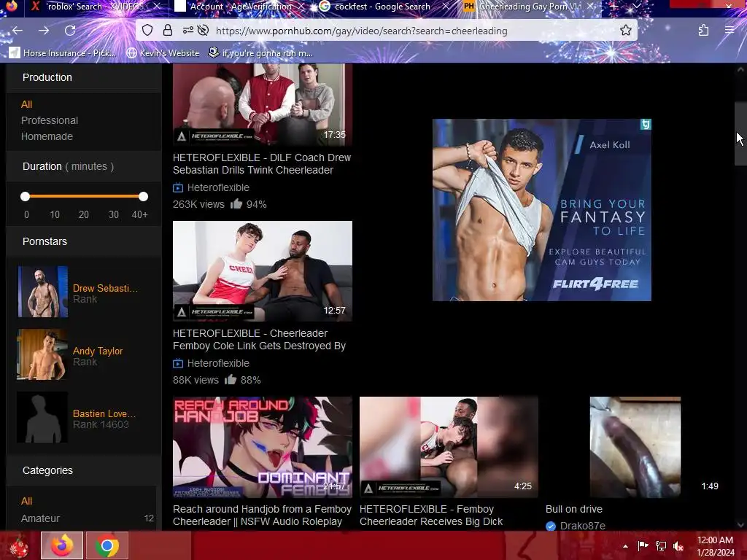
Task: Click the maximum duration slider handle at 40+
Action: click(144, 196)
